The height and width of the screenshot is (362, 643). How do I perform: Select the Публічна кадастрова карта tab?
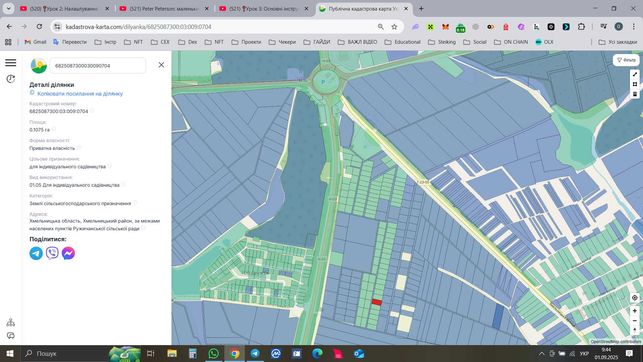(363, 9)
